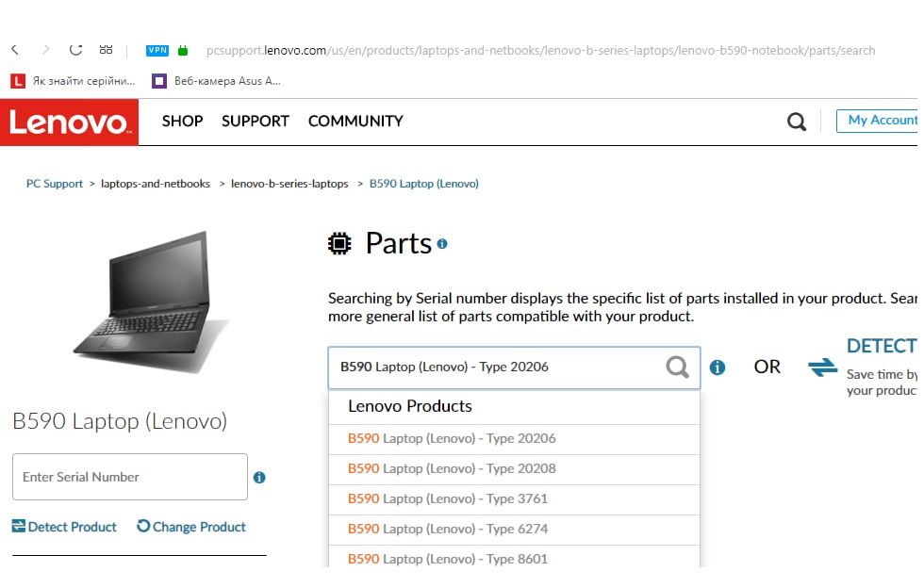The width and height of the screenshot is (924, 588).
Task: Open bookmark 'Веб-камера Asus A...'
Action: (x=216, y=81)
